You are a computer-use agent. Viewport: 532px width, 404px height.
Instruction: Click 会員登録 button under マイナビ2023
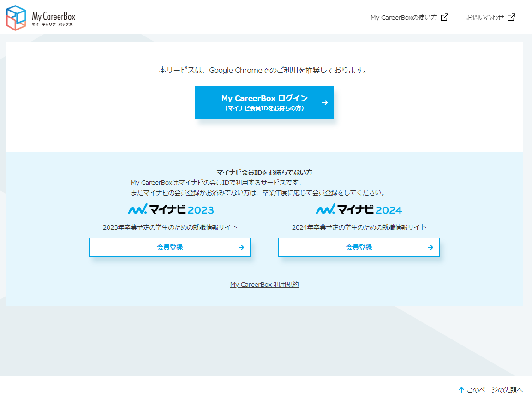170,247
